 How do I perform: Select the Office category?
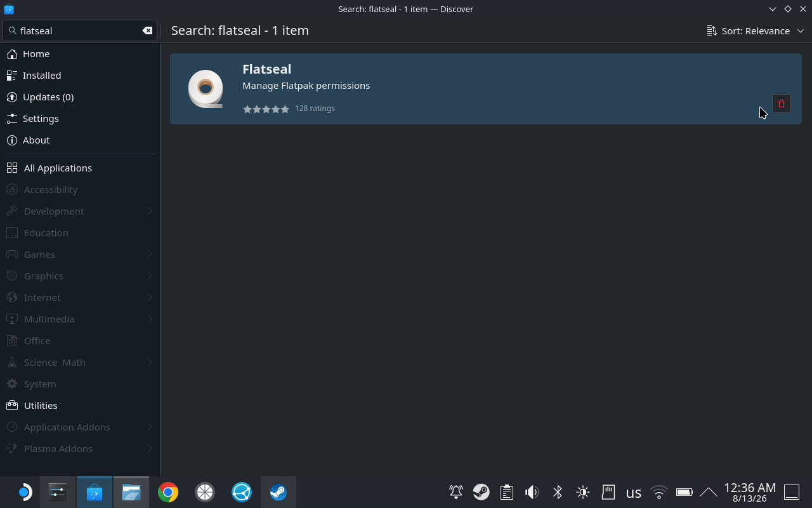pos(80,341)
